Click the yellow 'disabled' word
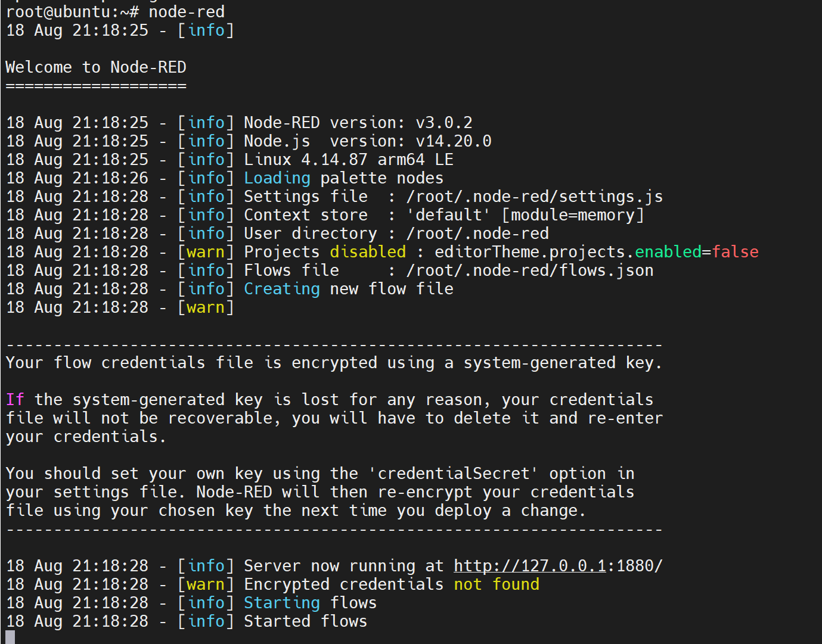This screenshot has width=822, height=644. (368, 252)
